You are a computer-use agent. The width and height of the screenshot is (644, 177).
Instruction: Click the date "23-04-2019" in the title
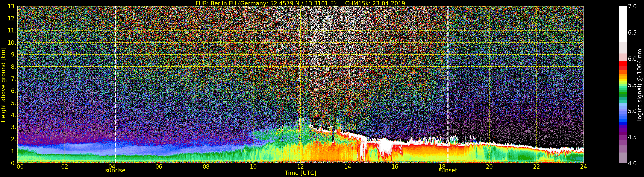tap(389, 3)
